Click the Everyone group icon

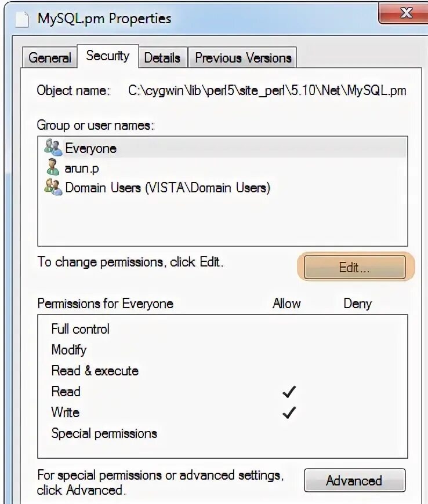[53, 148]
